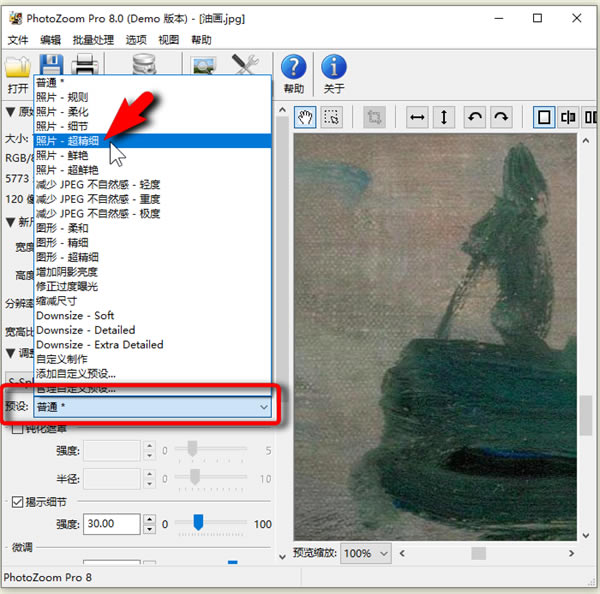600x594 pixels.
Task: Choose preset 照片 - 规则
Action: click(x=153, y=97)
